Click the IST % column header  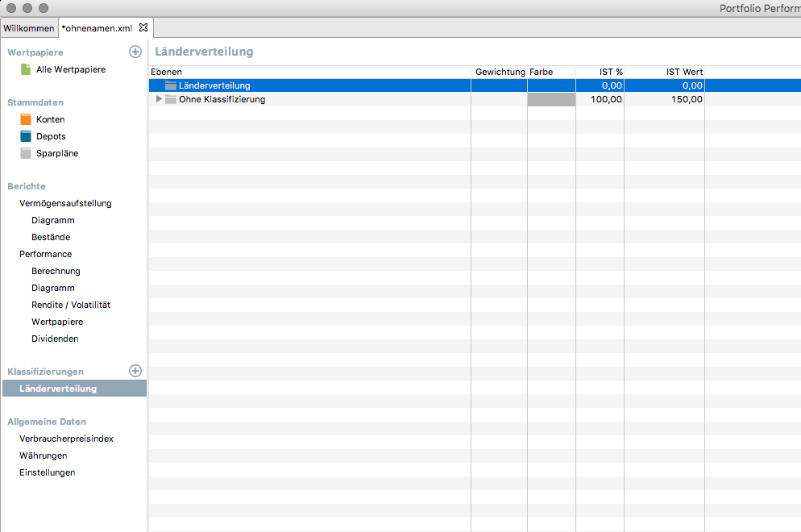point(600,72)
